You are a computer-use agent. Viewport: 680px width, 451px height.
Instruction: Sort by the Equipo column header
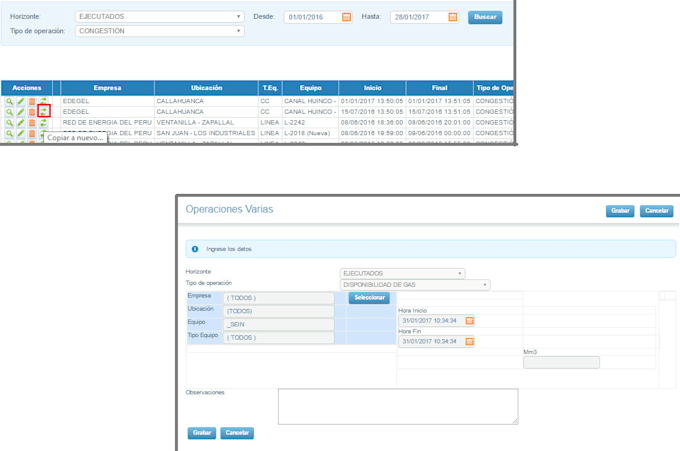(x=311, y=88)
